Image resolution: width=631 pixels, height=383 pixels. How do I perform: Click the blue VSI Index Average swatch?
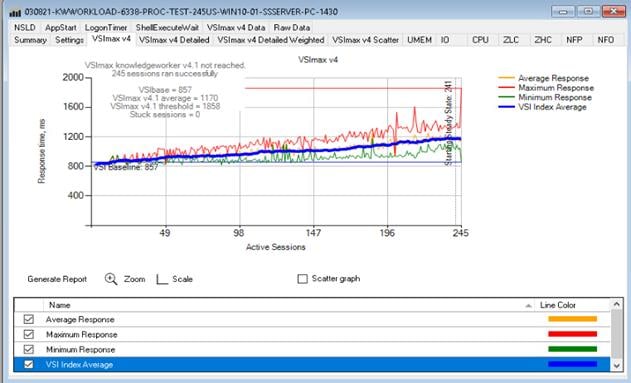click(572, 364)
